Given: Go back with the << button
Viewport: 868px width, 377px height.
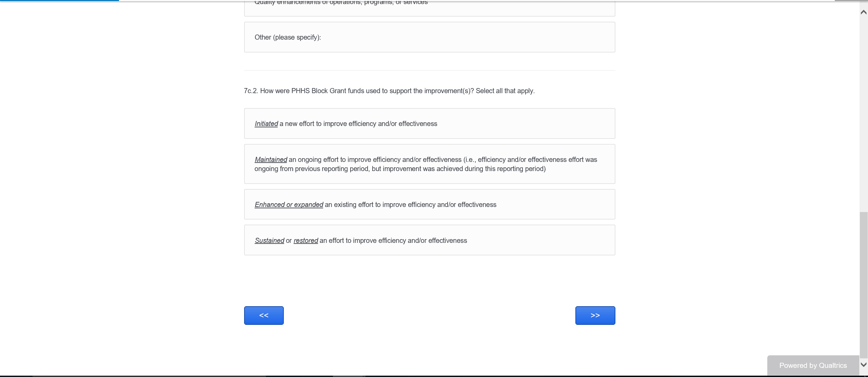Looking at the screenshot, I should (264, 315).
